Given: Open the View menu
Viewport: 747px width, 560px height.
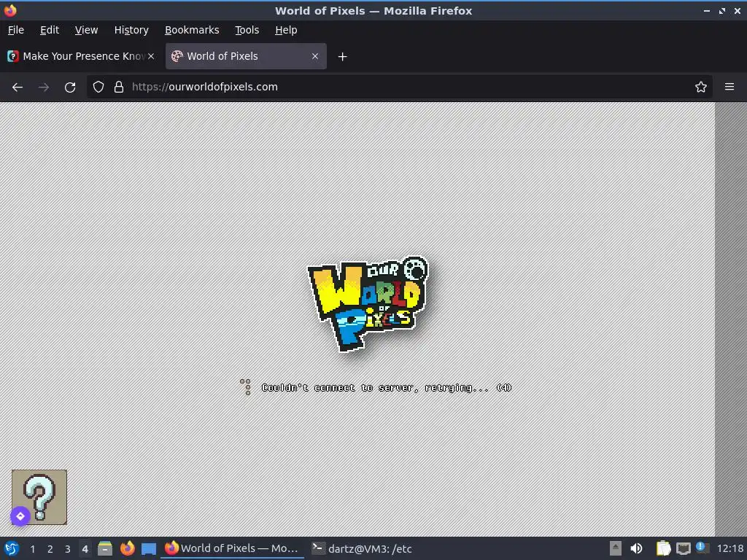Looking at the screenshot, I should (86, 30).
